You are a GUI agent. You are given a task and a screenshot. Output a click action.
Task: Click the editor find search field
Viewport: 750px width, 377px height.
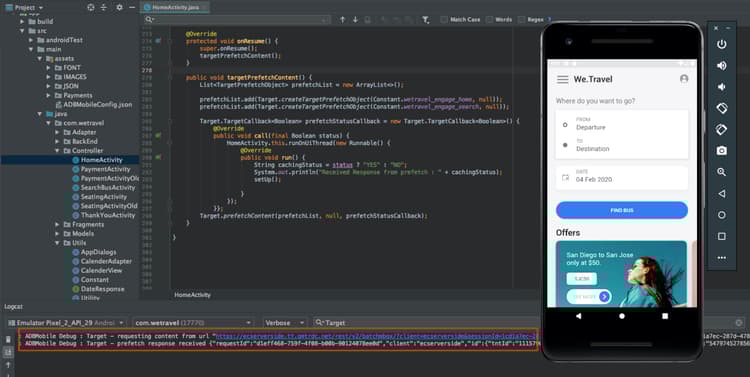238,20
